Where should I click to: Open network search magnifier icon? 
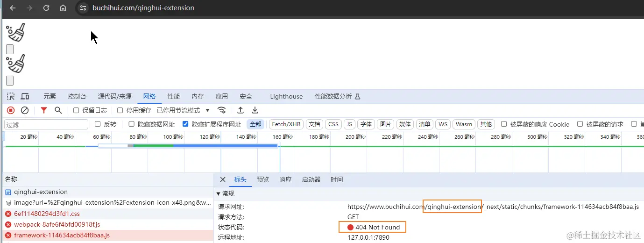(x=58, y=110)
